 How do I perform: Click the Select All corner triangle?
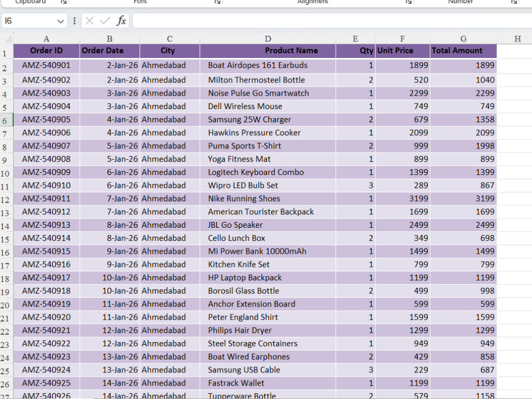pyautogui.click(x=8, y=38)
